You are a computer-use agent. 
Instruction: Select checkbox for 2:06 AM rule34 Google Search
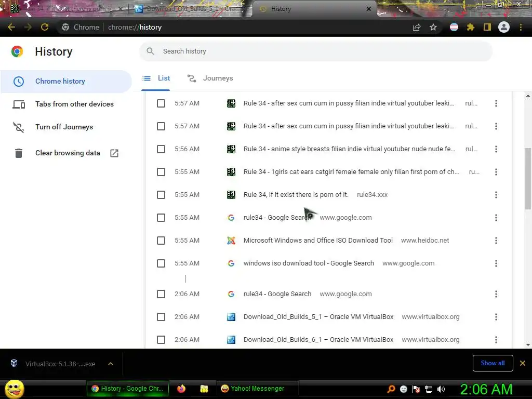point(161,294)
